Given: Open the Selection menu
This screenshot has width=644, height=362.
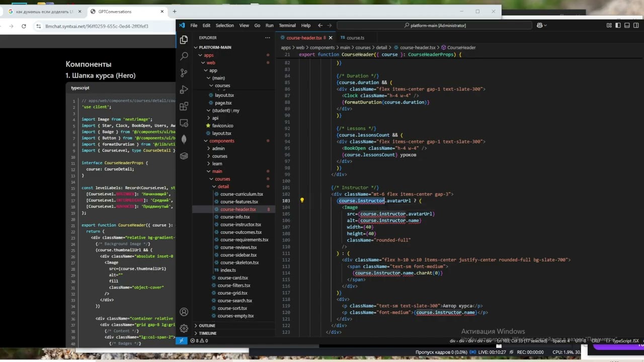Looking at the screenshot, I should (x=224, y=25).
